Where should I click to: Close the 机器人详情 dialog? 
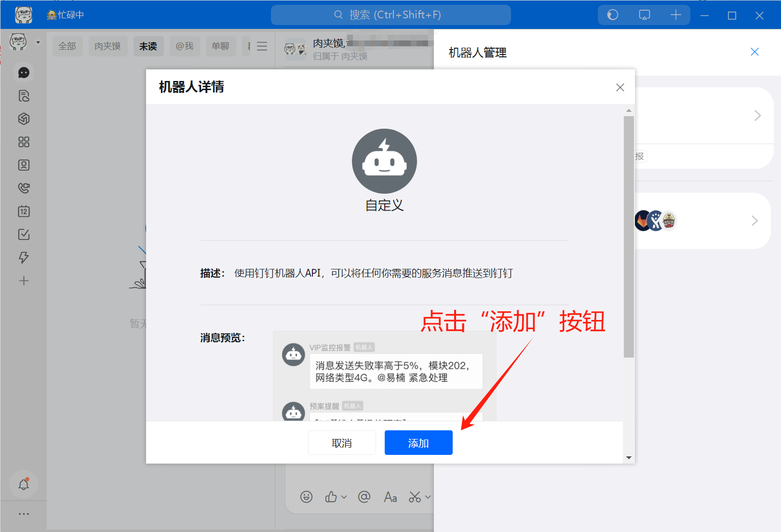620,87
